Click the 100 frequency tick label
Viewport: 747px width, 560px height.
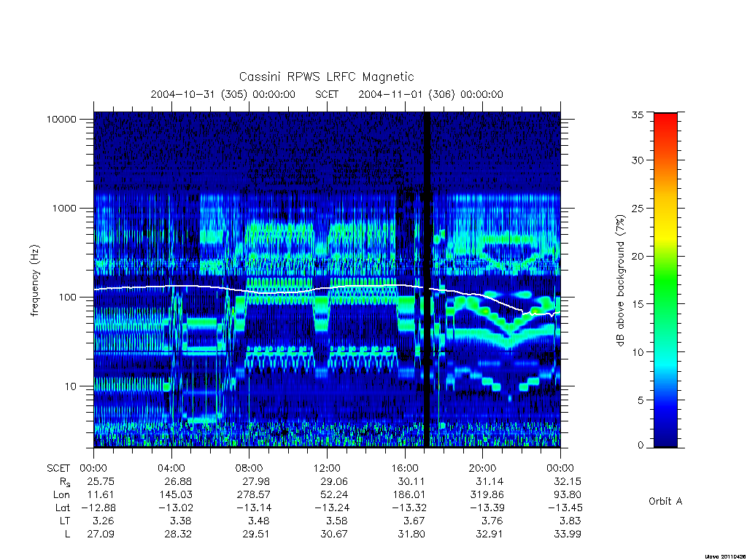click(66, 297)
